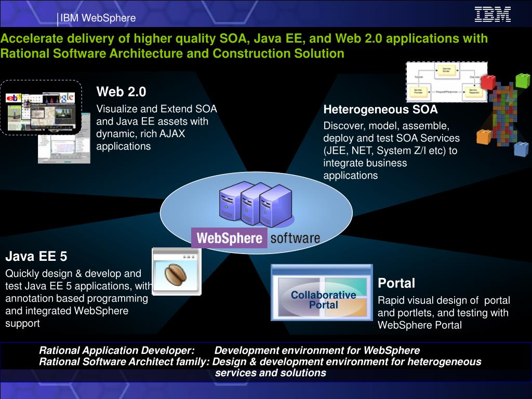Click the 'Rational Software Architect family:' label

125,362
